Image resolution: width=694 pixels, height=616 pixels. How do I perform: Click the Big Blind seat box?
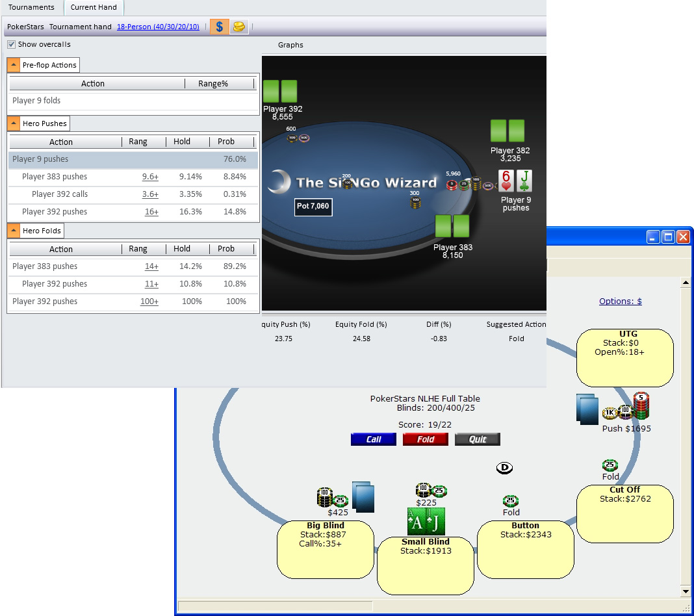[x=326, y=550]
